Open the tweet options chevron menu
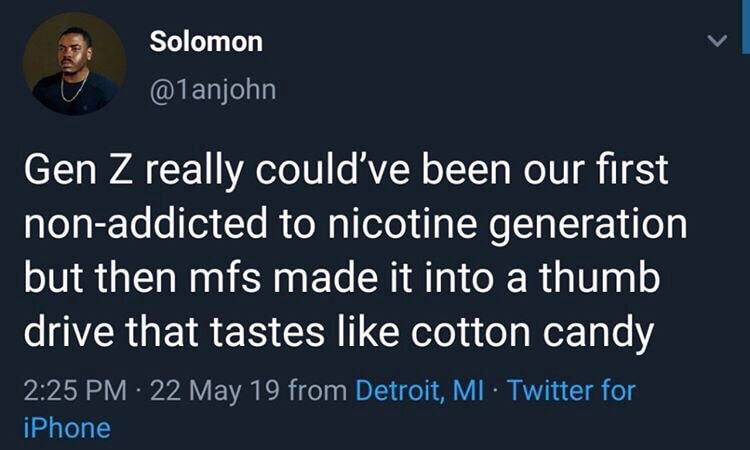 coord(715,42)
